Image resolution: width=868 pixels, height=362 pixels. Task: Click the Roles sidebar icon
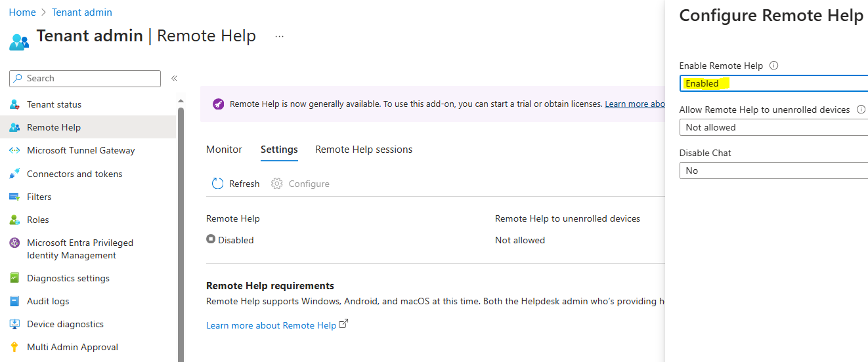(14, 220)
